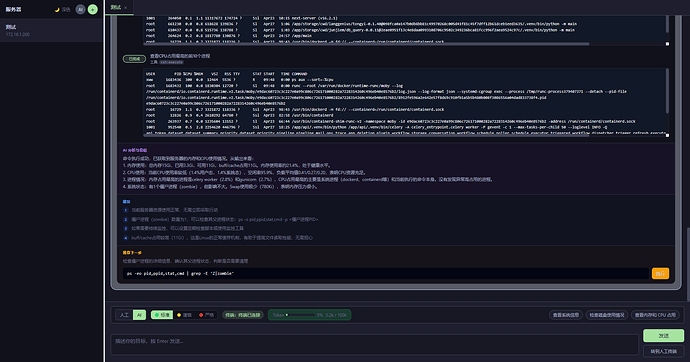Screen dimensions: 690x362
Task: Click the suggested ps -eo pid,ppid,stat,cmd command box
Action: 385,274
